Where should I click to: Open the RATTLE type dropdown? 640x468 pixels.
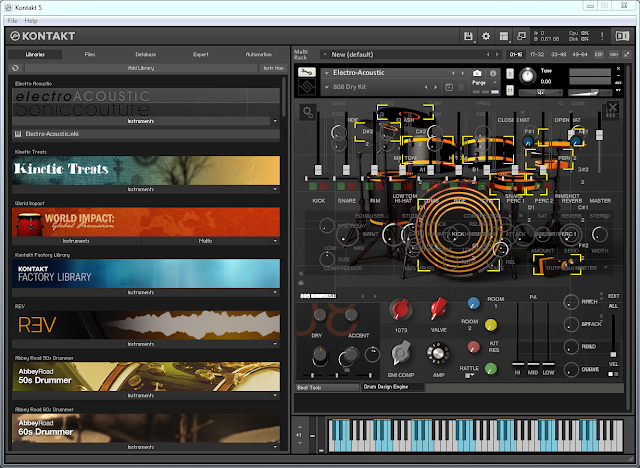469,375
